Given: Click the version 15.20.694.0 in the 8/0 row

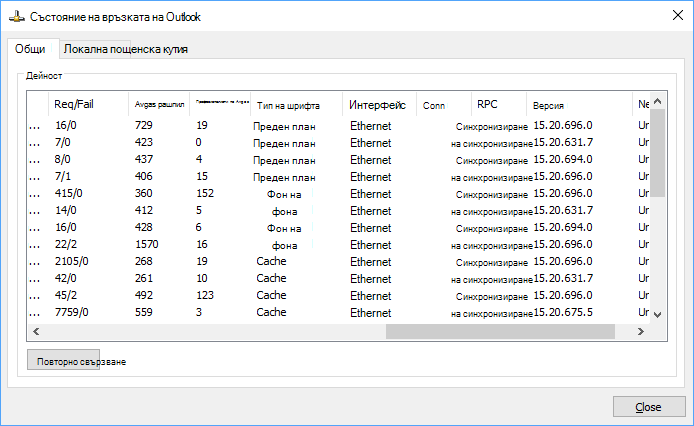Looking at the screenshot, I should click(x=563, y=159).
